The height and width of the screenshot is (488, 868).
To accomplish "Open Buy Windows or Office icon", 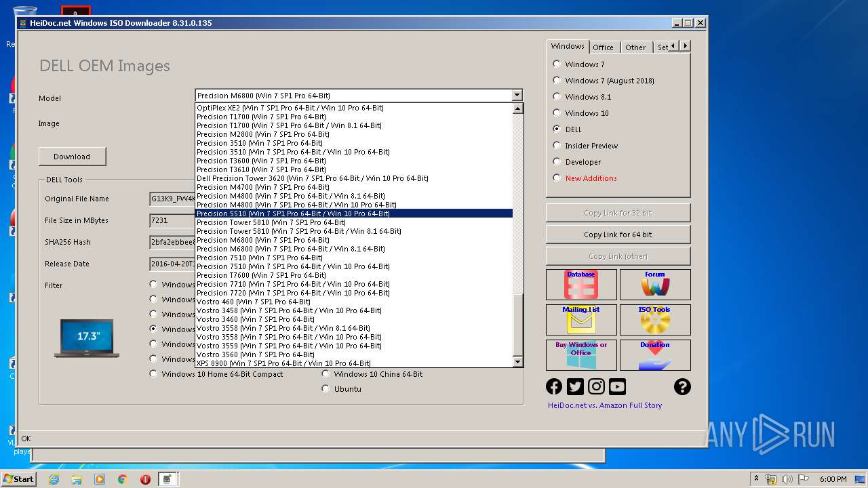I will 581,355.
